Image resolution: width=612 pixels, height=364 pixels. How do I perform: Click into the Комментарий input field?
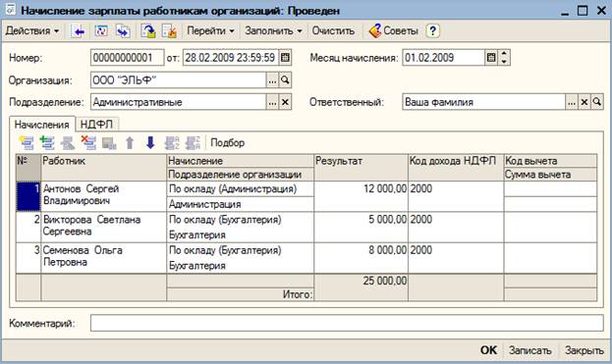click(347, 323)
